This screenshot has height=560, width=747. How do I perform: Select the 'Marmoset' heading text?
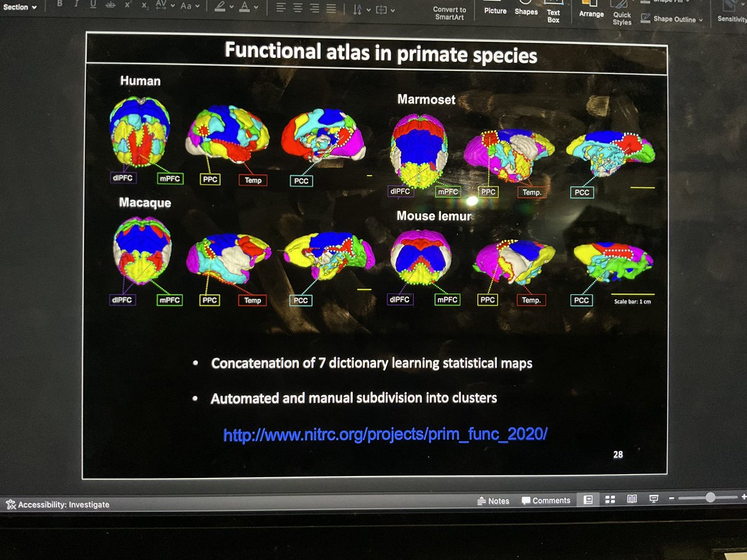coord(426,99)
